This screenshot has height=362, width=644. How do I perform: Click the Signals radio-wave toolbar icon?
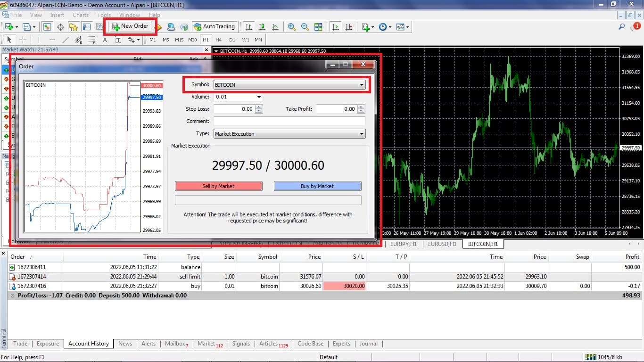pyautogui.click(x=184, y=27)
